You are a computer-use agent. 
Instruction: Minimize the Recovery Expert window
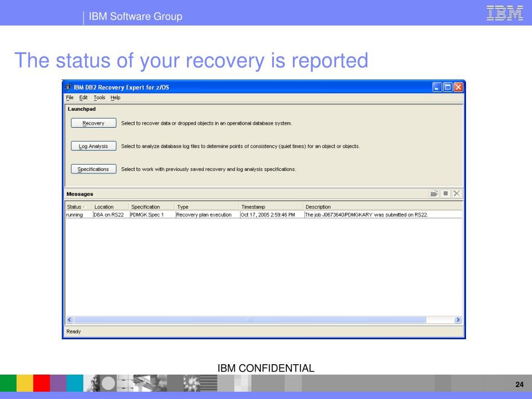[x=437, y=87]
